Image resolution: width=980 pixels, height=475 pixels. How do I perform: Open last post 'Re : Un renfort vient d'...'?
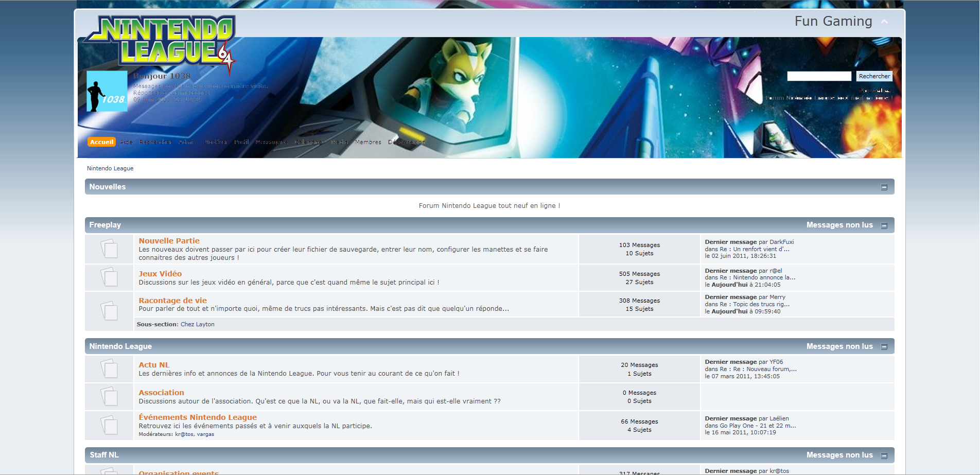[x=755, y=249]
